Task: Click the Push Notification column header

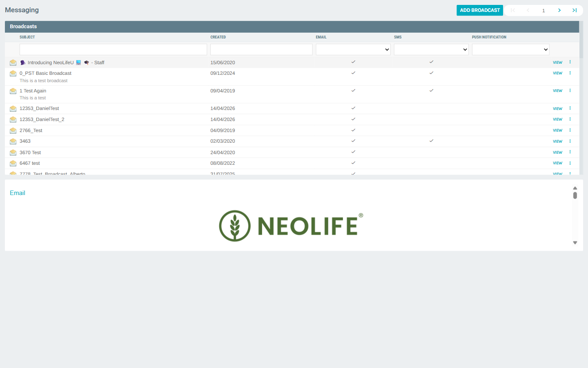Action: (489, 37)
